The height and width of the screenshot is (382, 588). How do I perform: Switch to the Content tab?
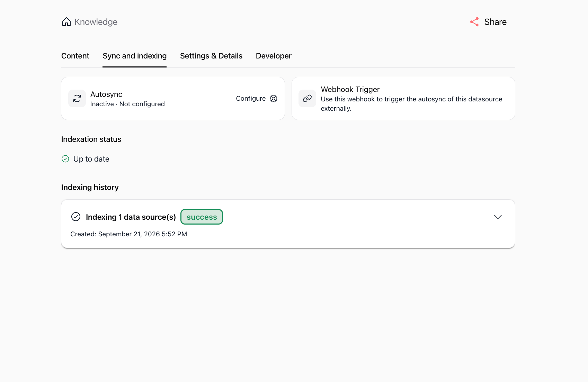point(75,56)
